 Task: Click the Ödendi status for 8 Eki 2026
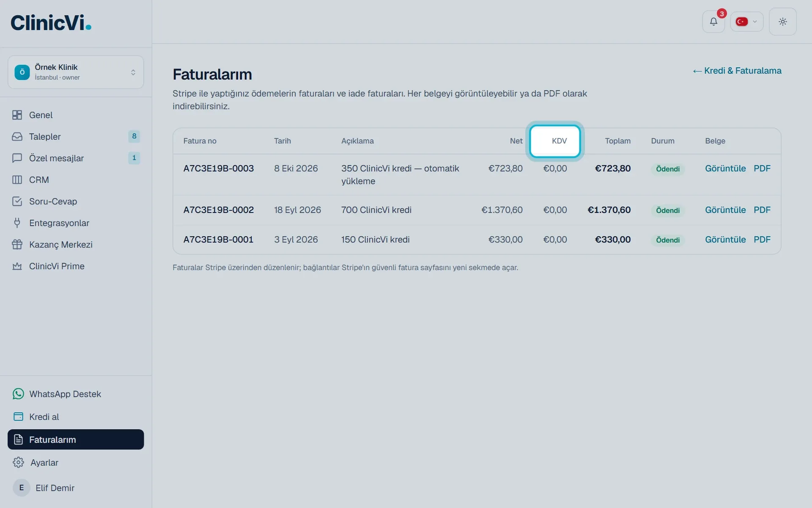tap(668, 169)
